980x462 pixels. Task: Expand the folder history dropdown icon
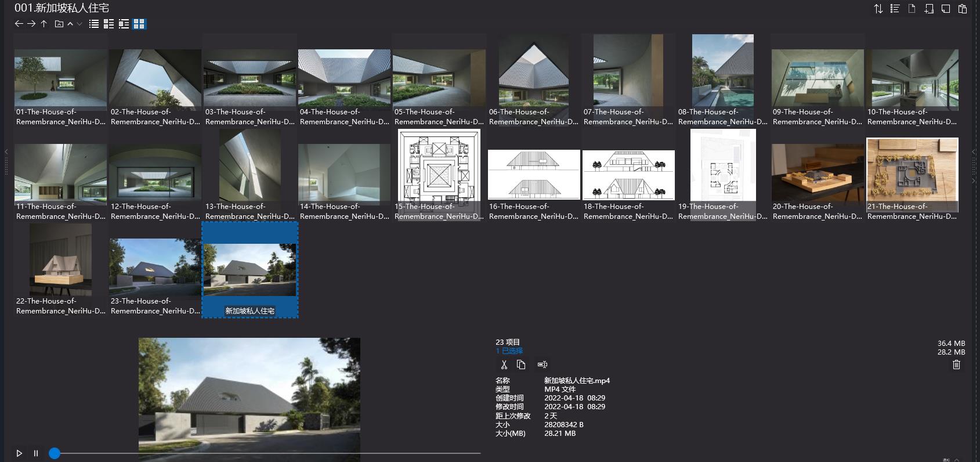79,24
